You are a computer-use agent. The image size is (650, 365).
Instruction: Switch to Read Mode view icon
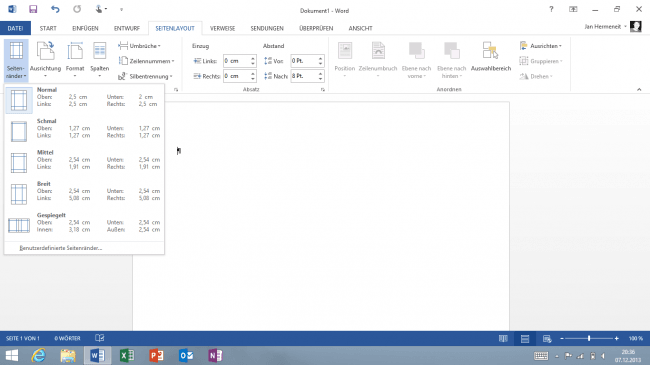[503, 338]
